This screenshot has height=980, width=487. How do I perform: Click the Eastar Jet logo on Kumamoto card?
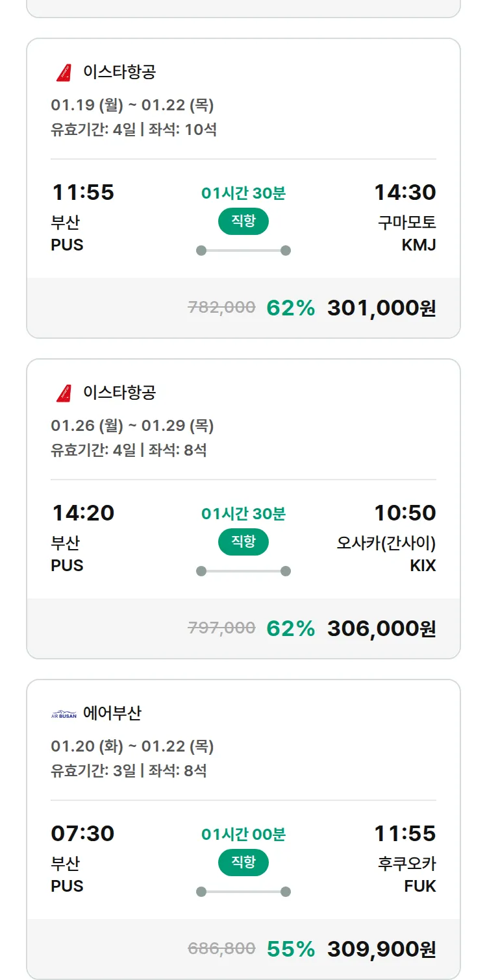coord(64,73)
